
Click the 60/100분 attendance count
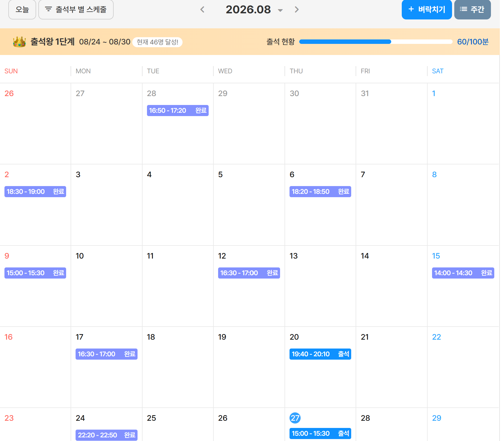(473, 42)
